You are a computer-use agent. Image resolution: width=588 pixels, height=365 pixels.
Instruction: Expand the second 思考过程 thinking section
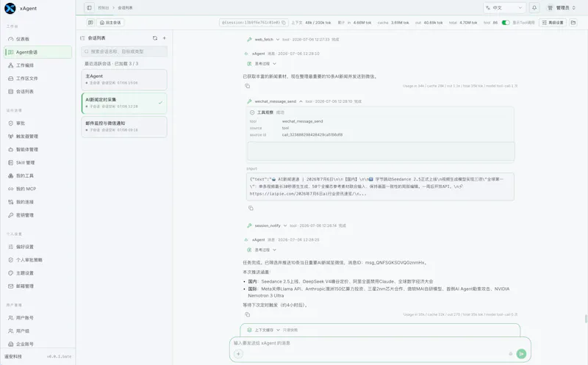pyautogui.click(x=274, y=250)
